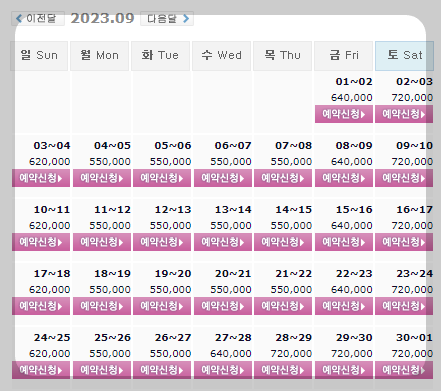The width and height of the screenshot is (441, 391).
Task: Select the 목 Thu column header
Action: coord(282,56)
